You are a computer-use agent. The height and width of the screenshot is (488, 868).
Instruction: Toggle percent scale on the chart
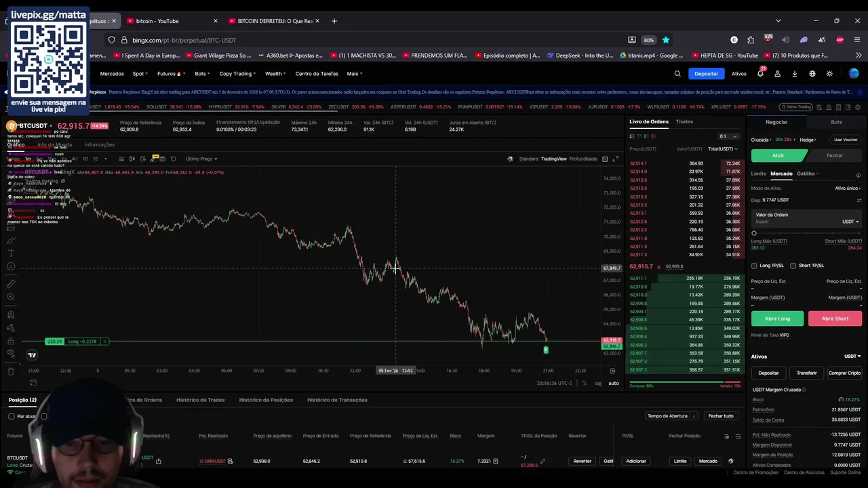click(585, 384)
